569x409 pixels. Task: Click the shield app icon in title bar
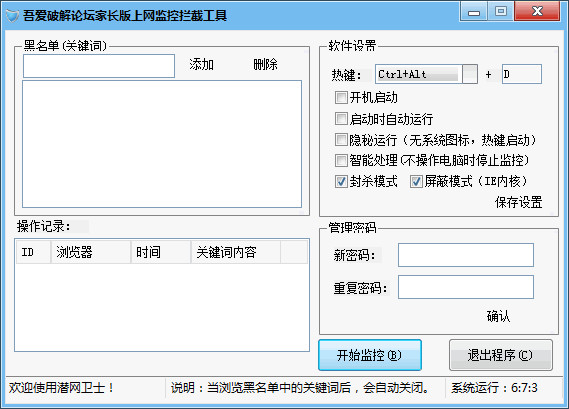pyautogui.click(x=12, y=15)
